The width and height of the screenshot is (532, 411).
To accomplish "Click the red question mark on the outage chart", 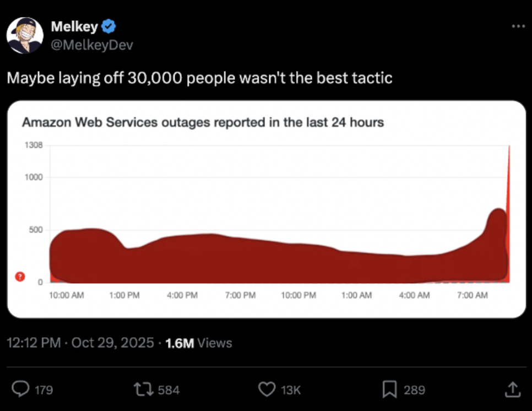I will point(20,277).
